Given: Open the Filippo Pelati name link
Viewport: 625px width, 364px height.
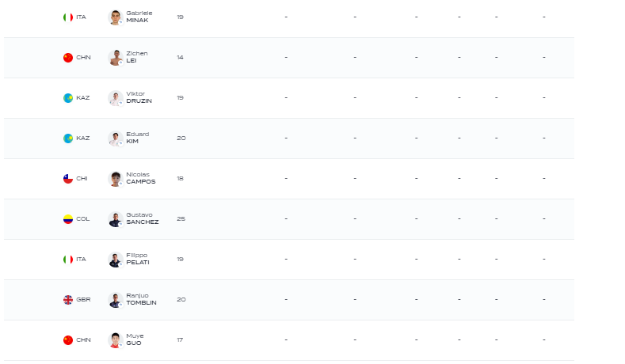Looking at the screenshot, I should [139, 259].
